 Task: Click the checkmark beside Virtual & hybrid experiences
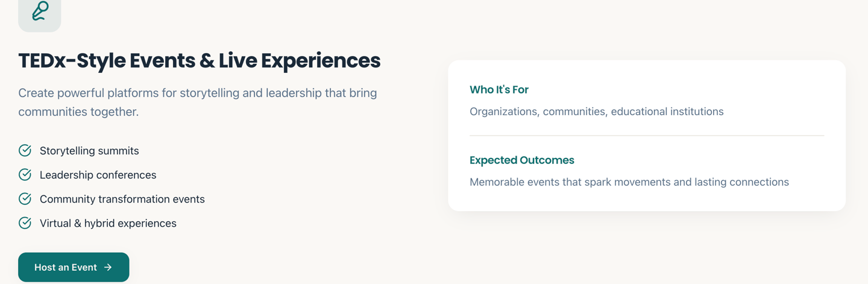[x=25, y=223]
